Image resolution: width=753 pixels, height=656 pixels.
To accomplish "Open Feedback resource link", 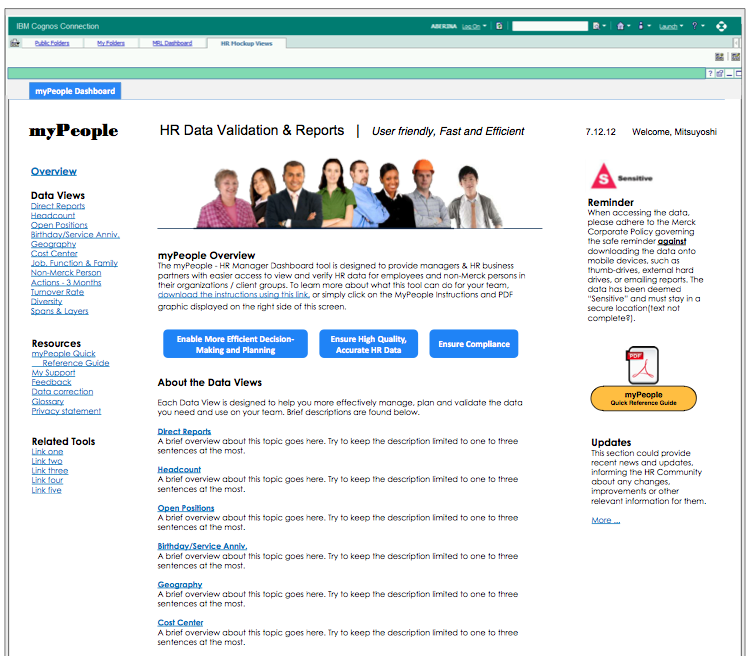I will coord(51,382).
